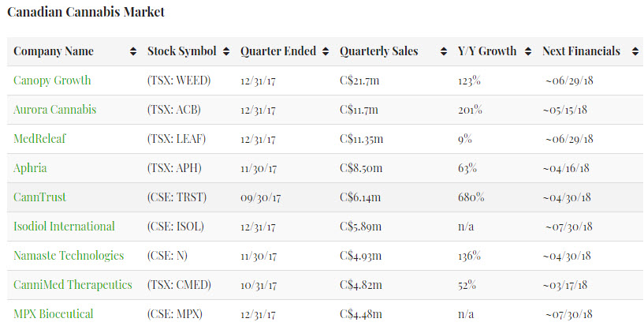644x326 pixels.
Task: Click the Quarterly Sales header text
Action: (x=379, y=52)
